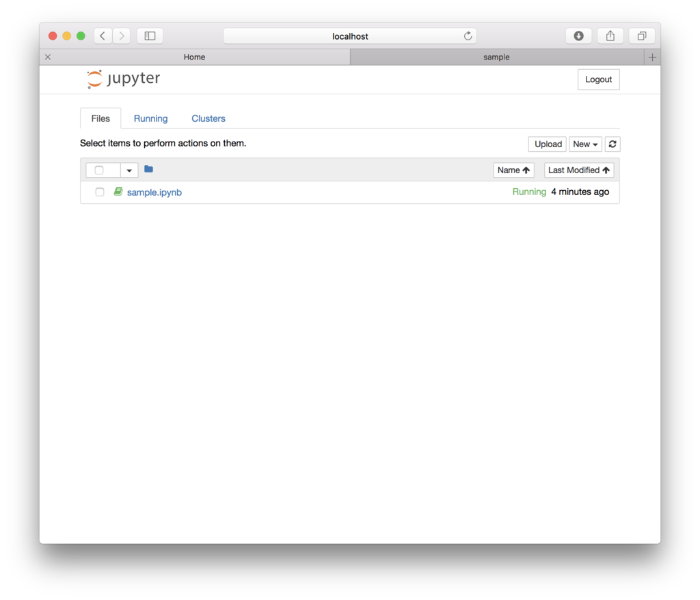
Task: Check the box beside sample.ipynb
Action: pos(100,192)
